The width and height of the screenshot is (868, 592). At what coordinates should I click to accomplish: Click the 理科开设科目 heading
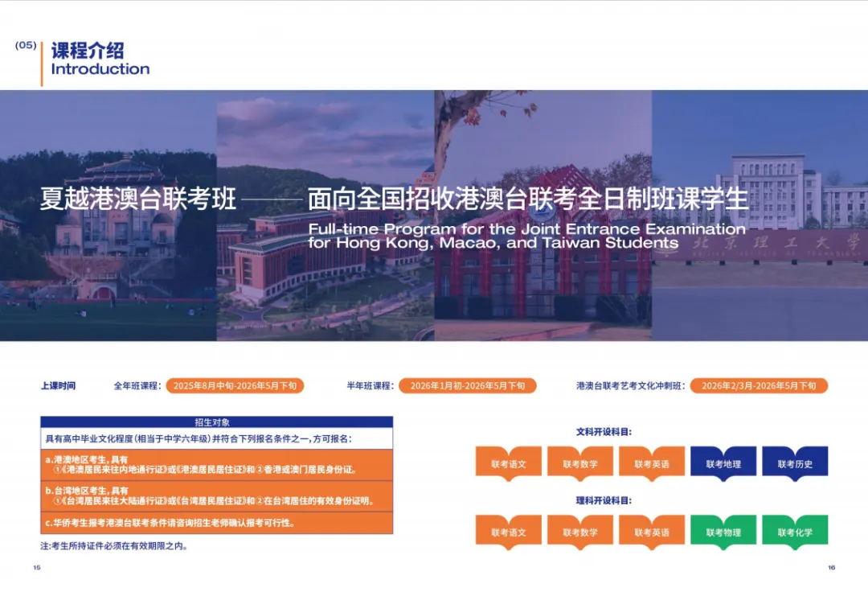[x=604, y=500]
